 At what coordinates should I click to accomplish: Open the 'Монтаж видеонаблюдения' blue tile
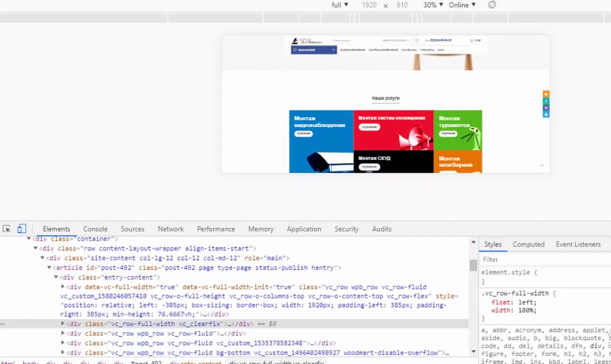pyautogui.click(x=321, y=141)
